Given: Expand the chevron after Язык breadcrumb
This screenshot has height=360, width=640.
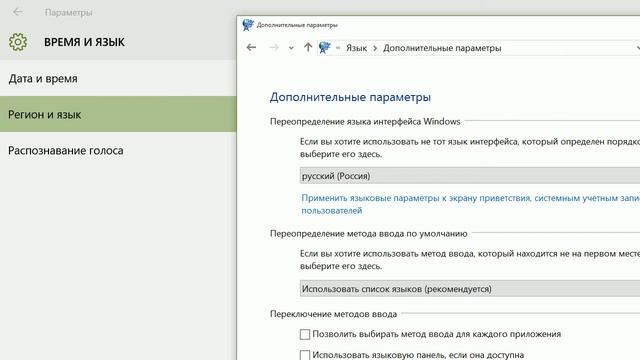Looking at the screenshot, I should (375, 48).
